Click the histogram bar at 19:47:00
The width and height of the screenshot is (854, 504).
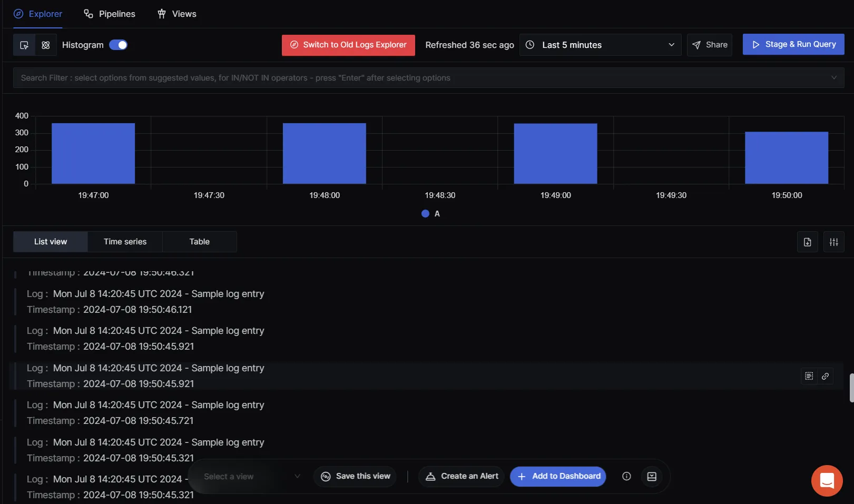[93, 153]
